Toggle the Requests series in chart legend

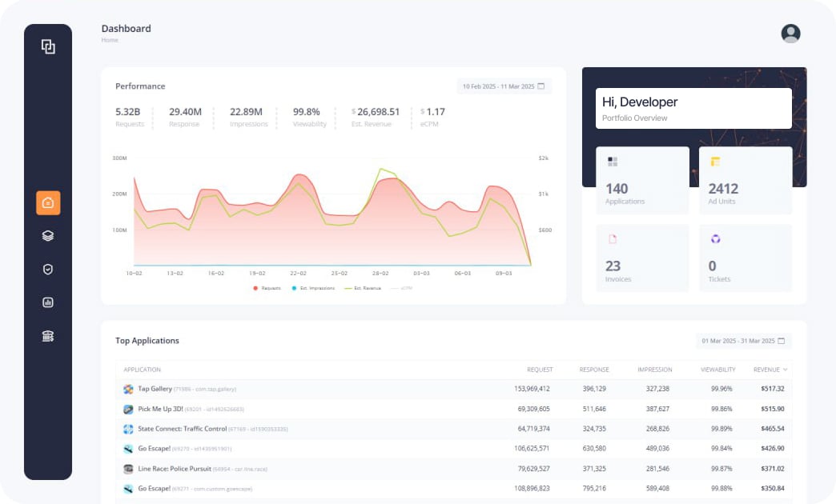(x=267, y=288)
